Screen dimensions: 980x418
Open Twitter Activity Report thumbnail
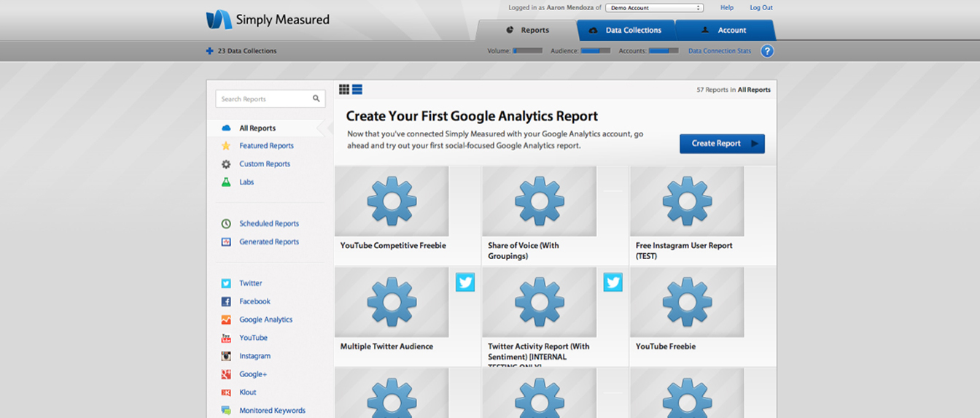[x=540, y=302]
